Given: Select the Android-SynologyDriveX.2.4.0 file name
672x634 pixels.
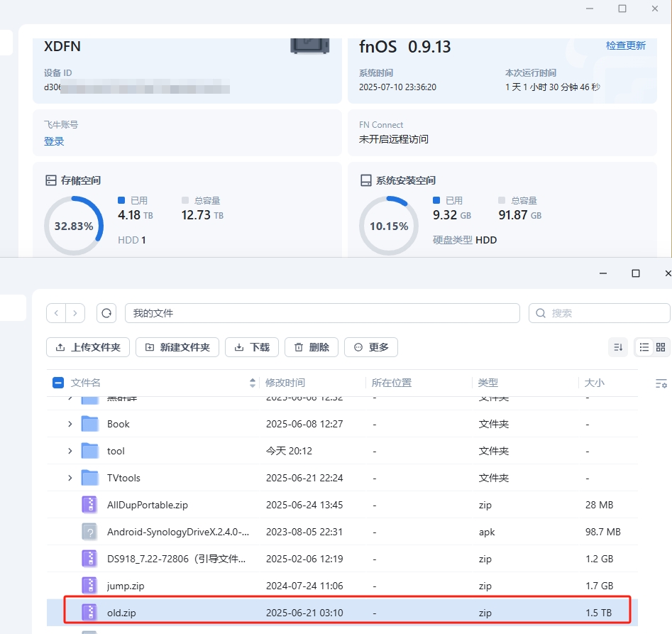Looking at the screenshot, I should tap(178, 532).
